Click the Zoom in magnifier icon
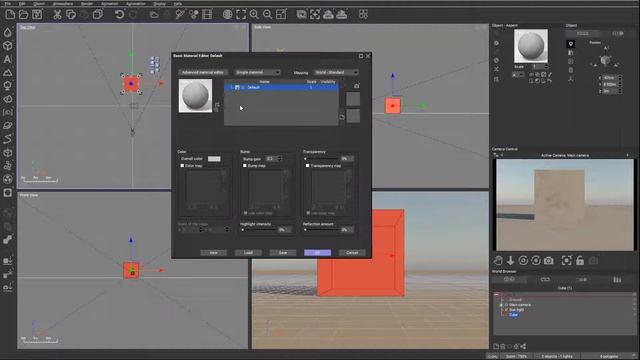Image resolution: width=640 pixels, height=360 pixels. [x=254, y=15]
